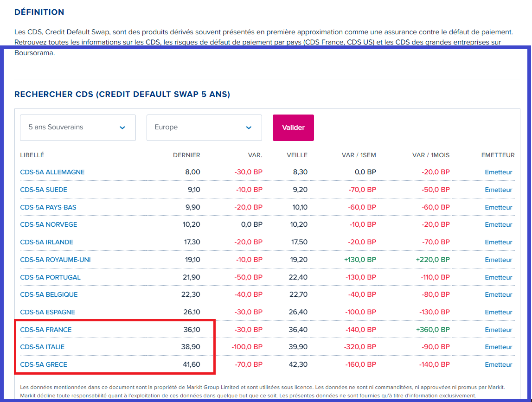Open the '5 ans Souverains' dropdown
The width and height of the screenshot is (532, 402).
77,128
